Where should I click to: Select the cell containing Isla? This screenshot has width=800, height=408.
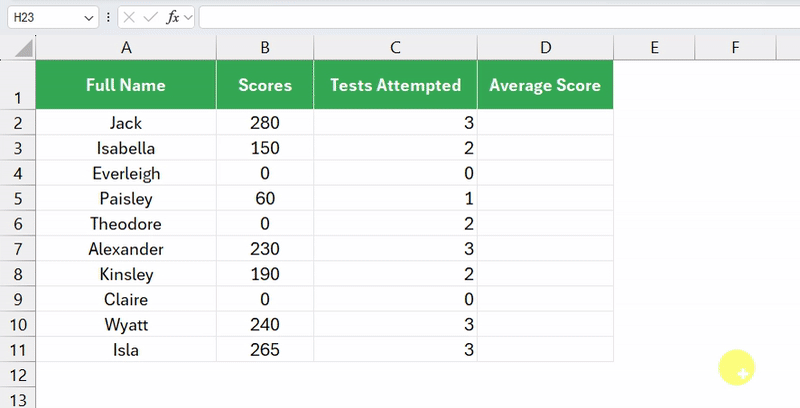(x=126, y=350)
